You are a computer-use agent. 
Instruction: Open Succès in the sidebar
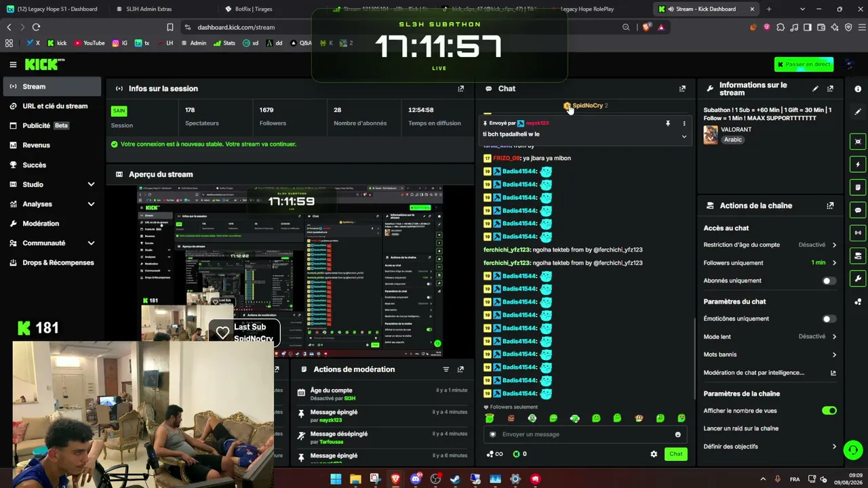(x=52, y=165)
